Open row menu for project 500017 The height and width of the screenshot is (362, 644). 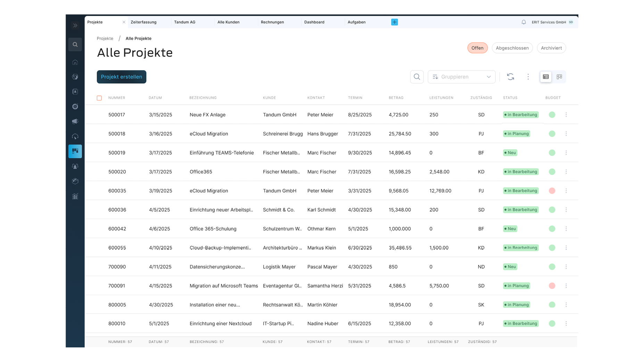(566, 115)
